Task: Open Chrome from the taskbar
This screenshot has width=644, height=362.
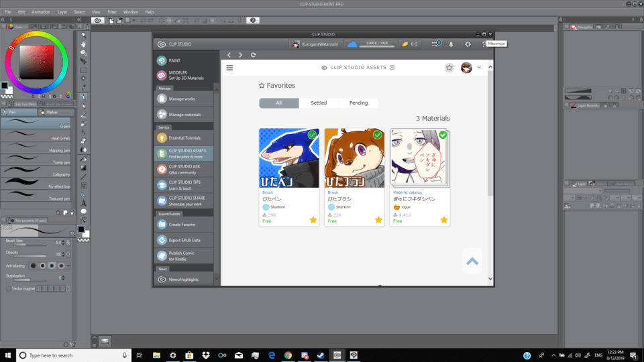Action: 288,355
